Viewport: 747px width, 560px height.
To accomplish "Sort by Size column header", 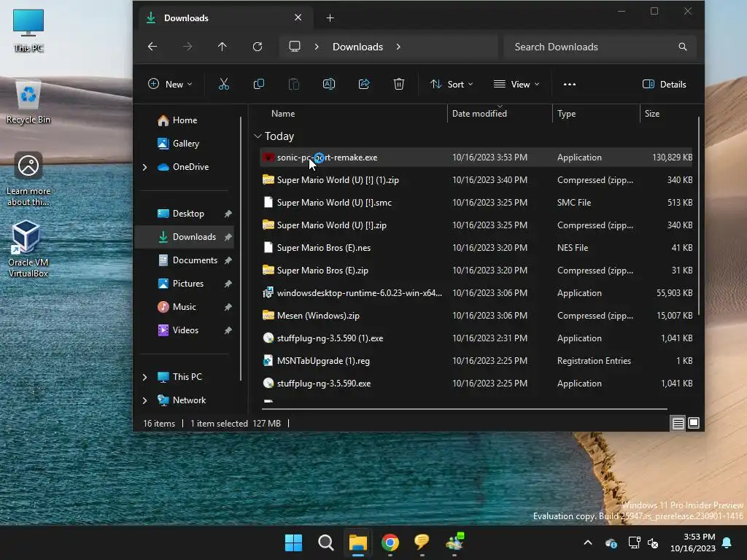I will coord(652,114).
